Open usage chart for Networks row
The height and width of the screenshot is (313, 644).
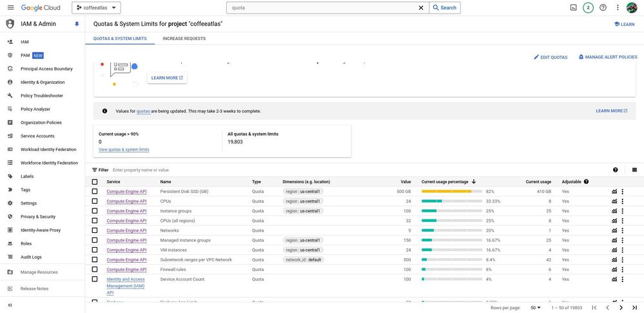(x=614, y=230)
